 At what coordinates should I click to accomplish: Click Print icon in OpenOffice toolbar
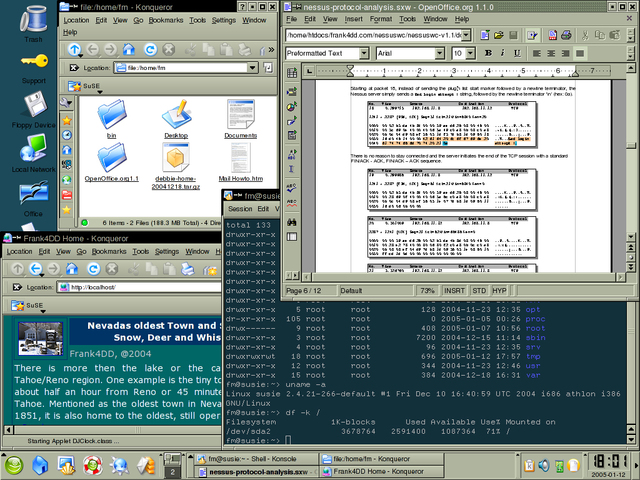[566, 35]
